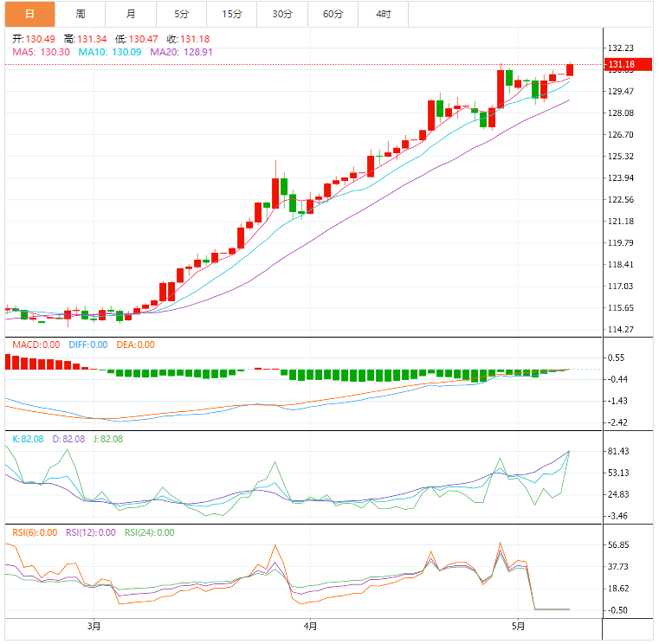
Task: Click the 4月 date axis label
Action: 310,626
